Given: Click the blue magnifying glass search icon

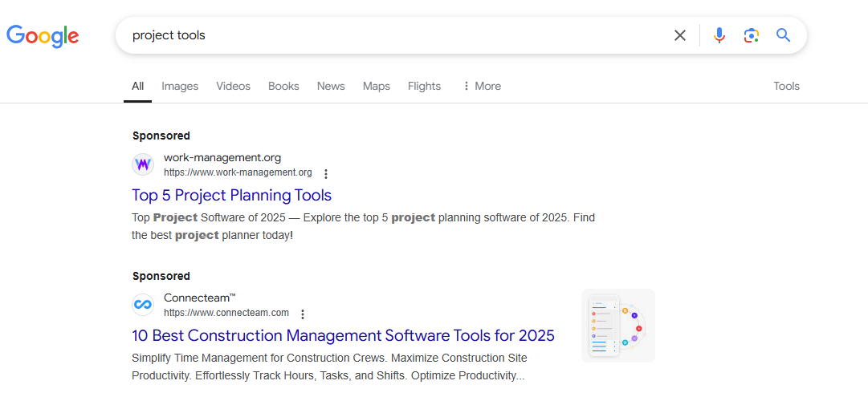Looking at the screenshot, I should click(x=783, y=35).
